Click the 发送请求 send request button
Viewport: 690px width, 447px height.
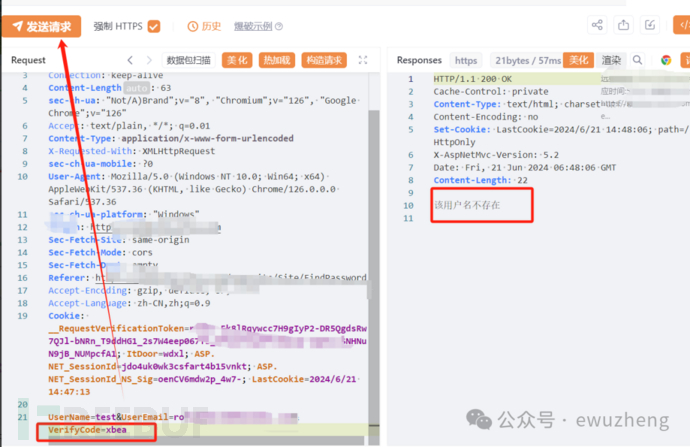pyautogui.click(x=41, y=26)
